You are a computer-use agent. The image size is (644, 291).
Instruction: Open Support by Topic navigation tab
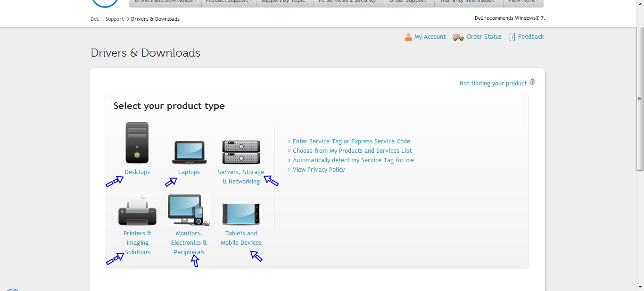pyautogui.click(x=285, y=2)
